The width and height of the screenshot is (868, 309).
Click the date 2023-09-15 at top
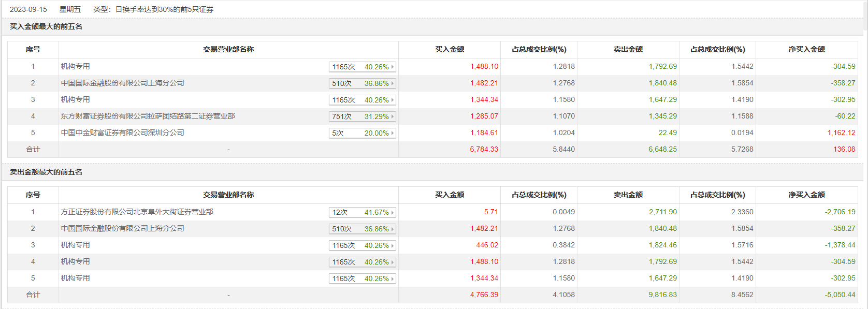(28, 9)
